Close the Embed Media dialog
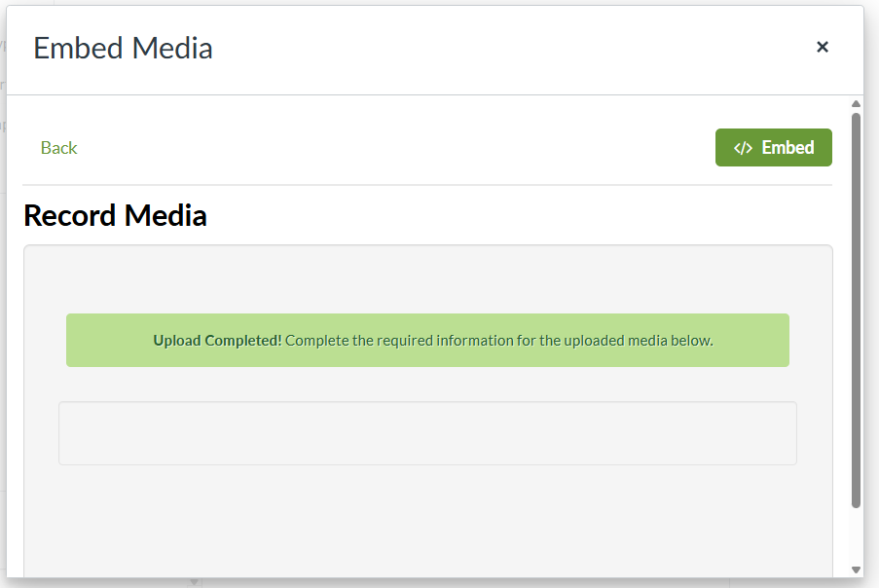 [823, 47]
